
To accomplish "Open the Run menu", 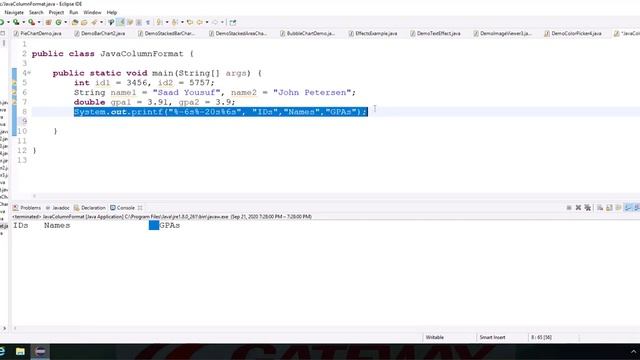I will click(73, 12).
